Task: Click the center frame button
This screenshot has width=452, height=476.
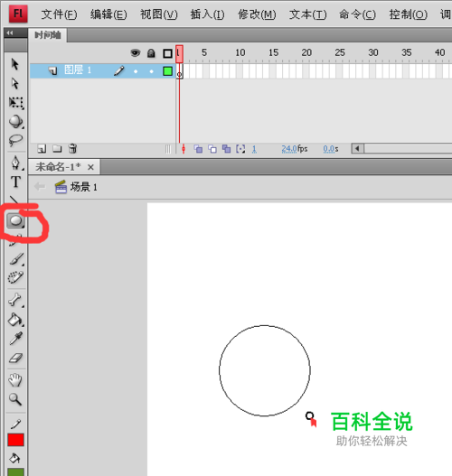Action: 184,149
